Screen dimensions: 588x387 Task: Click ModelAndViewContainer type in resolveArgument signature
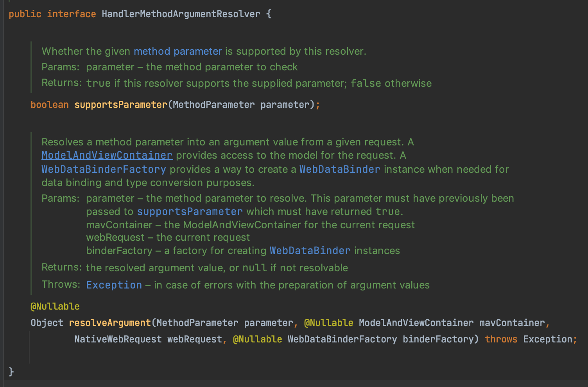click(416, 323)
